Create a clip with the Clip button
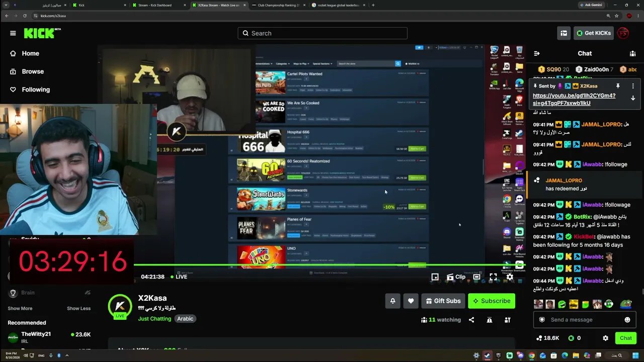Image resolution: width=644 pixels, height=362 pixels. tap(456, 277)
